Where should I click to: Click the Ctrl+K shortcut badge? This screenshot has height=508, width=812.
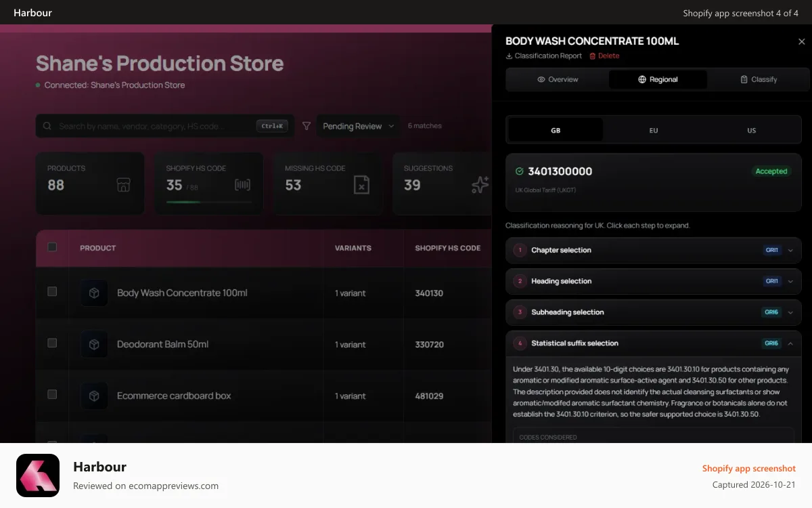pos(272,126)
